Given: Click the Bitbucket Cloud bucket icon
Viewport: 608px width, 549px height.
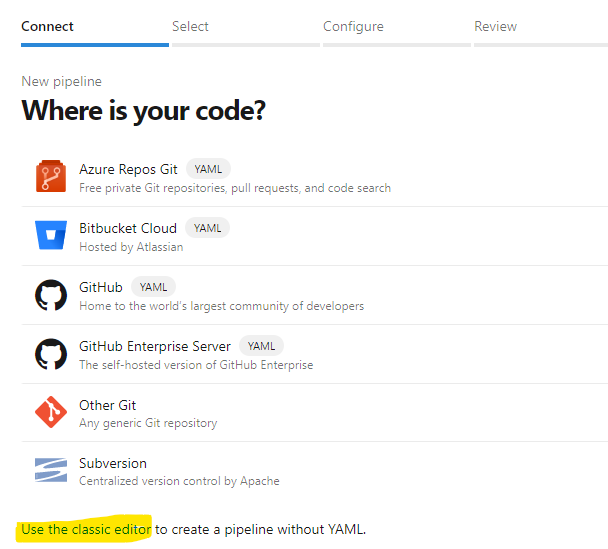Looking at the screenshot, I should (x=51, y=235).
